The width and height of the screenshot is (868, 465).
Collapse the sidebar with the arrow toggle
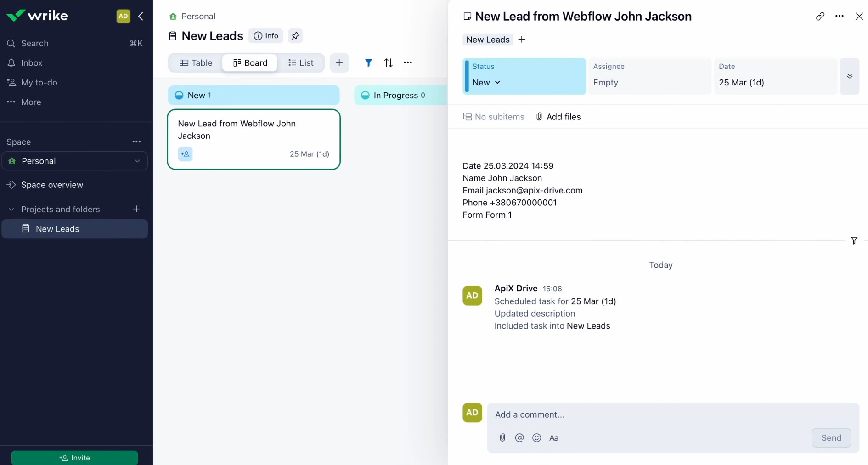(141, 17)
